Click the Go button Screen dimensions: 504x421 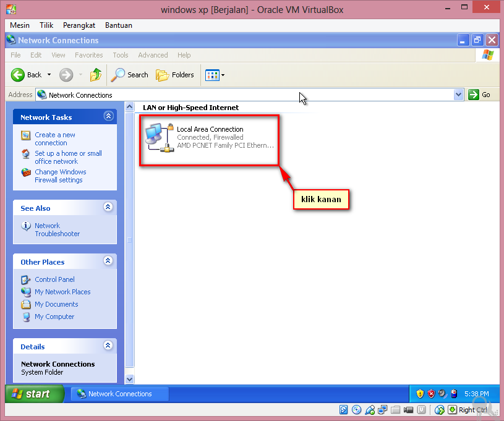pos(479,95)
